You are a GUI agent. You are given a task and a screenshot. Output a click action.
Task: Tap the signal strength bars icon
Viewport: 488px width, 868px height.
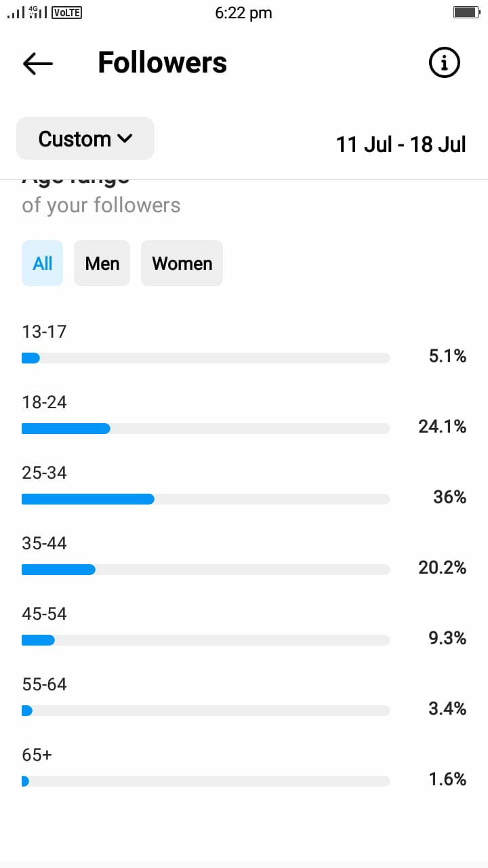[x=15, y=12]
